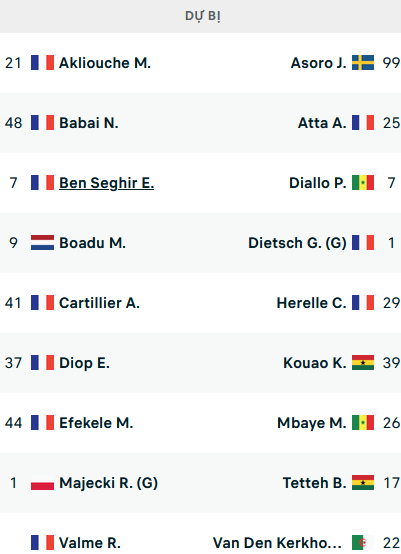Click the Ghana flag next to Tetteh B.
The height and width of the screenshot is (554, 401).
pyautogui.click(x=363, y=483)
